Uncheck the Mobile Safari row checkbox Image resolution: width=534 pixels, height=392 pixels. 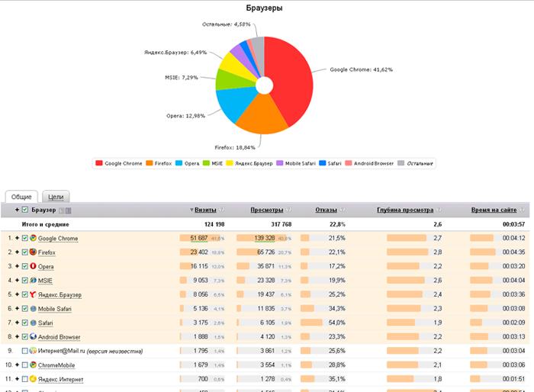pyautogui.click(x=25, y=309)
